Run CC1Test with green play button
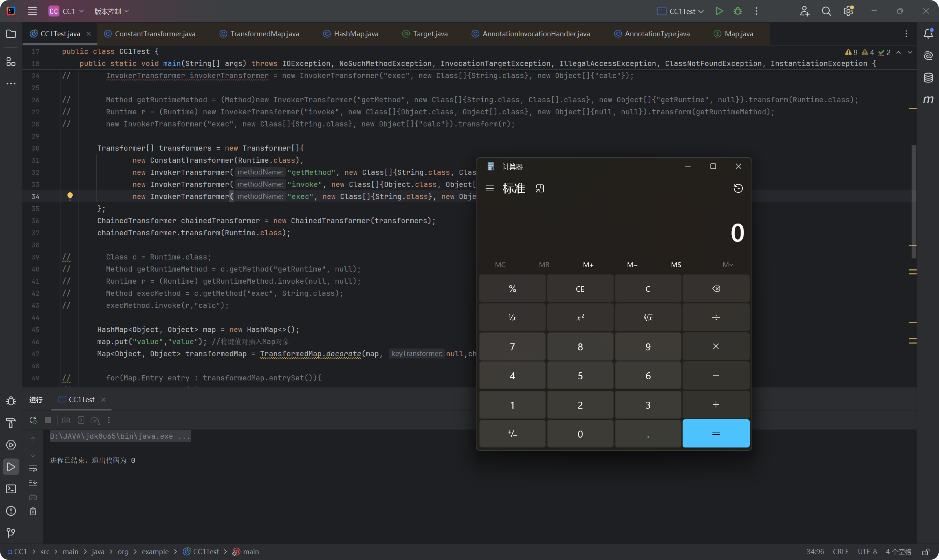Image resolution: width=939 pixels, height=560 pixels. point(719,11)
